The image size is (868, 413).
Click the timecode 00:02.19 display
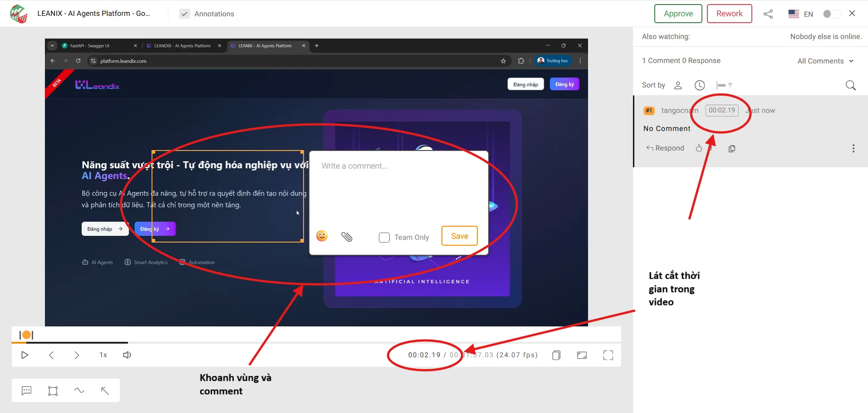click(x=424, y=355)
